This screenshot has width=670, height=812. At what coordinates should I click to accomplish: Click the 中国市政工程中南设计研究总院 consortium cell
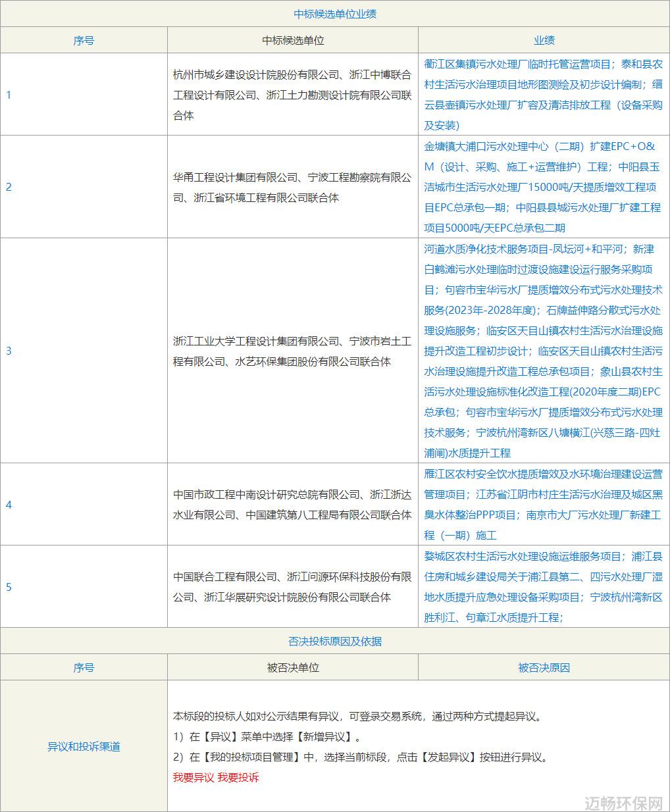click(293, 505)
